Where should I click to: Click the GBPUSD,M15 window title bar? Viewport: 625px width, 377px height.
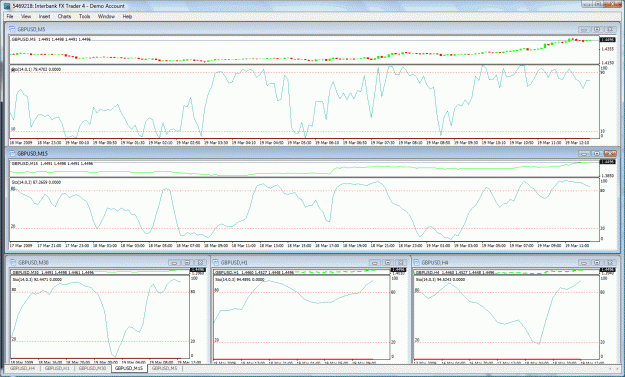pyautogui.click(x=312, y=153)
